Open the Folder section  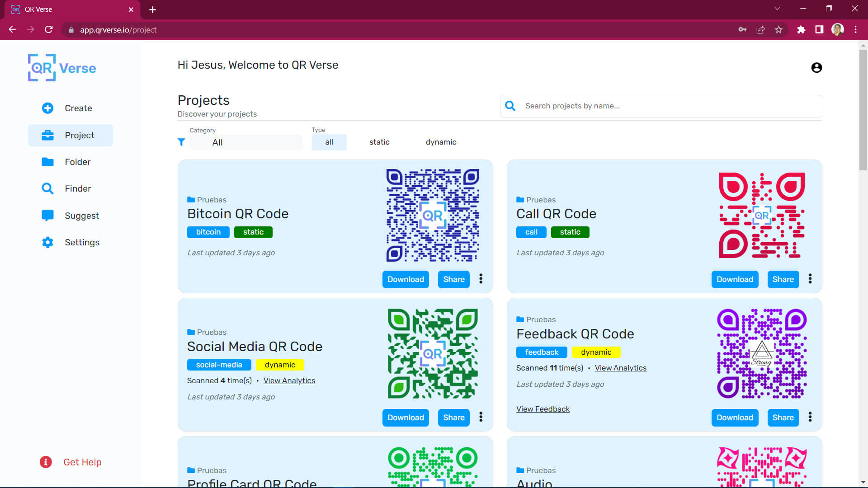66,162
